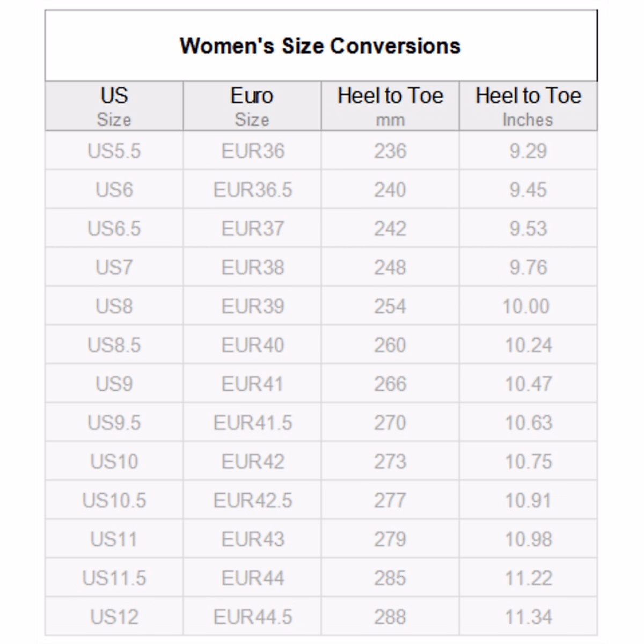Select the 242 mm cell

coord(390,229)
